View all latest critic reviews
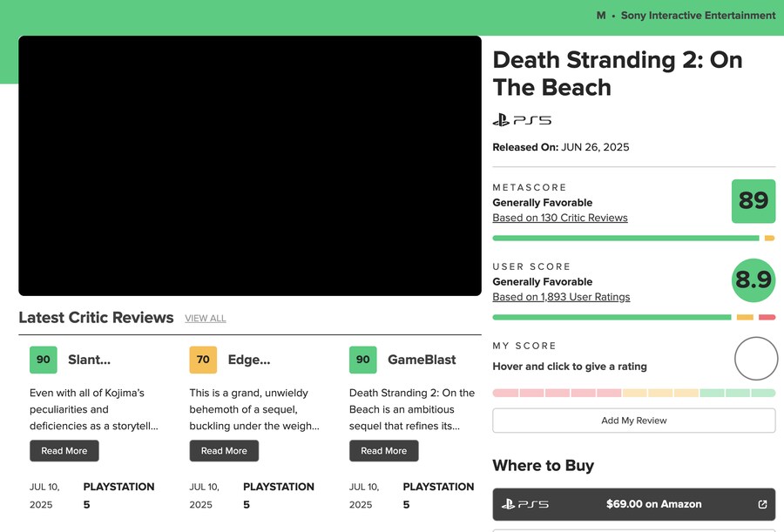Viewport: 784px width, 532px height. pos(206,318)
